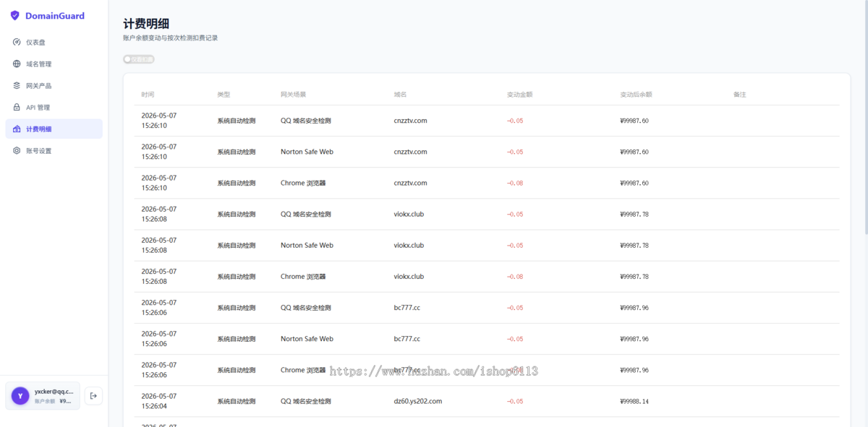Click the logout arrow icon

point(93,395)
